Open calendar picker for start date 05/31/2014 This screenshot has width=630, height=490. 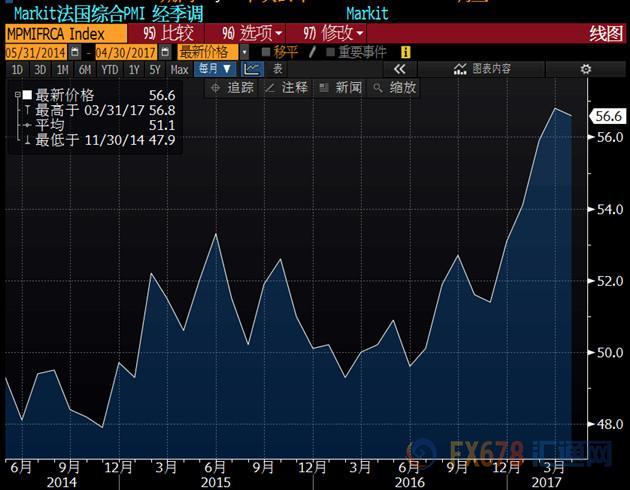tap(75, 52)
